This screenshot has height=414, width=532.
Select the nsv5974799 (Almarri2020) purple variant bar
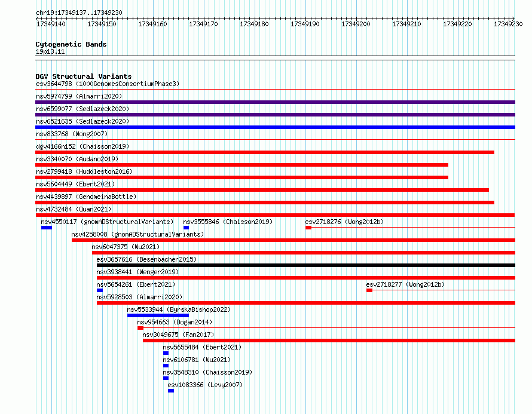click(x=275, y=102)
